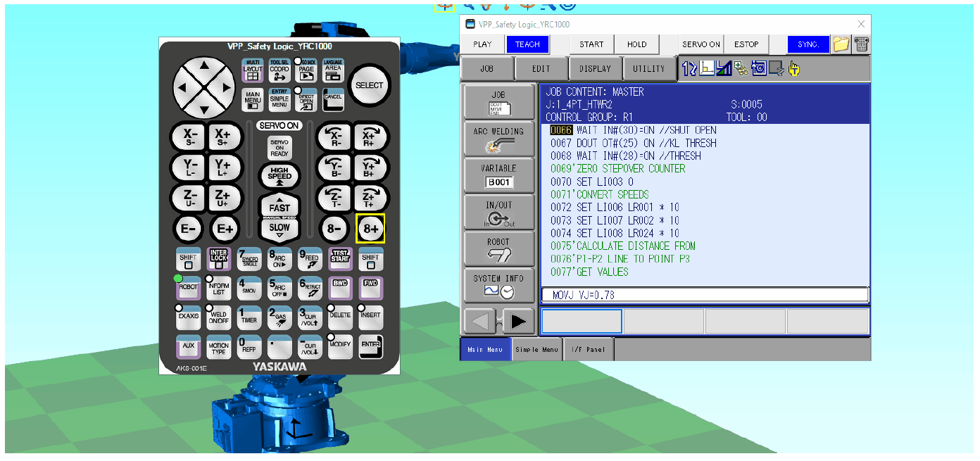This screenshot has height=461, width=980.
Task: Open the UTILITY pull-down menu
Action: point(649,69)
